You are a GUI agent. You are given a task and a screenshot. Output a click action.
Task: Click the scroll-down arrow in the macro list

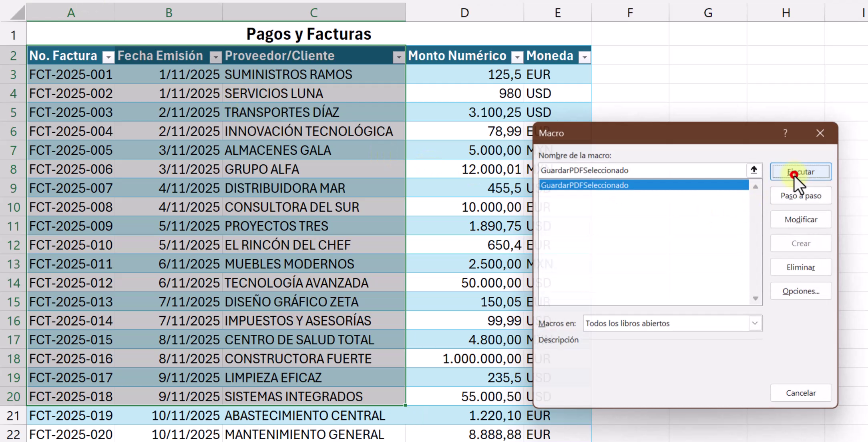(x=755, y=298)
